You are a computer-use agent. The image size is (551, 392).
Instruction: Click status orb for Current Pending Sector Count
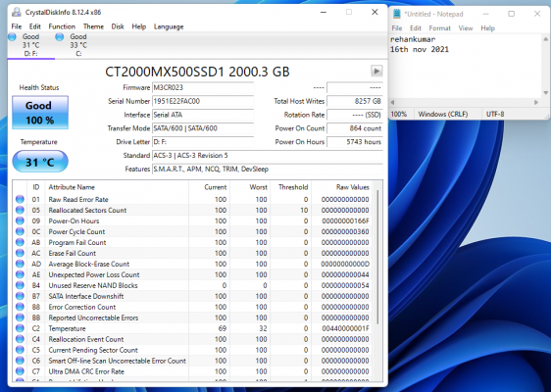coord(20,350)
